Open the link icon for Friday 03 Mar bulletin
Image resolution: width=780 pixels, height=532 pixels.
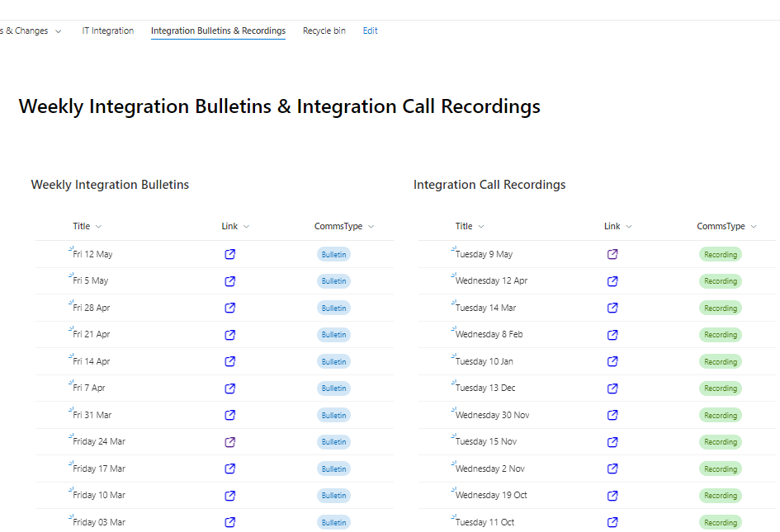tap(230, 522)
